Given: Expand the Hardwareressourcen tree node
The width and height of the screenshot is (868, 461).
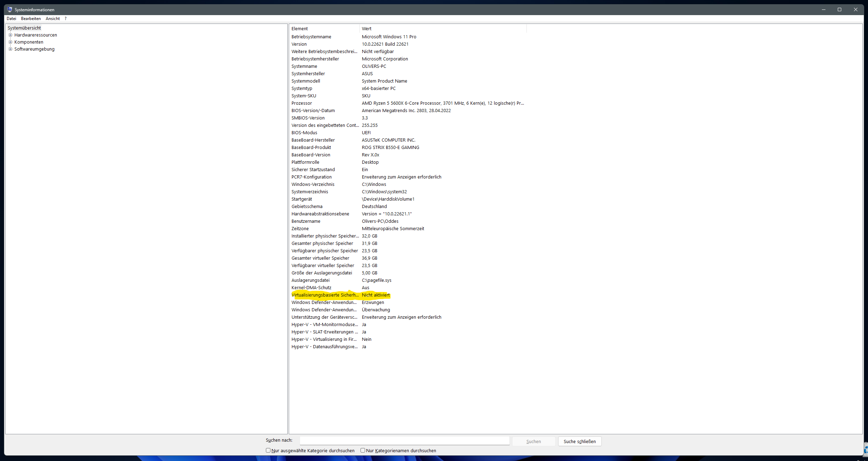Looking at the screenshot, I should click(x=11, y=35).
